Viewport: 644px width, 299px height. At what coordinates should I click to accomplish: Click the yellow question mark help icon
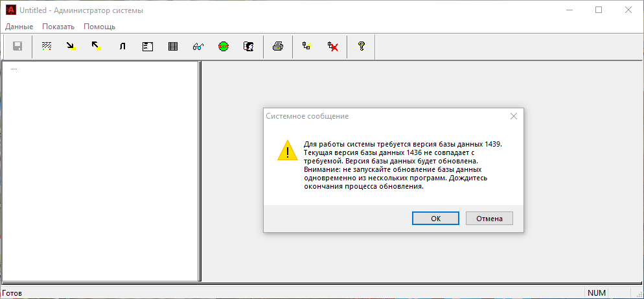pos(362,47)
